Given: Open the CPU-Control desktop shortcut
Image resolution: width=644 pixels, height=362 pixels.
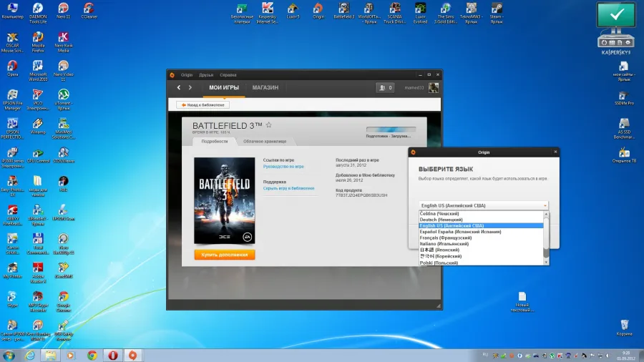Looking at the screenshot, I should click(x=38, y=155).
